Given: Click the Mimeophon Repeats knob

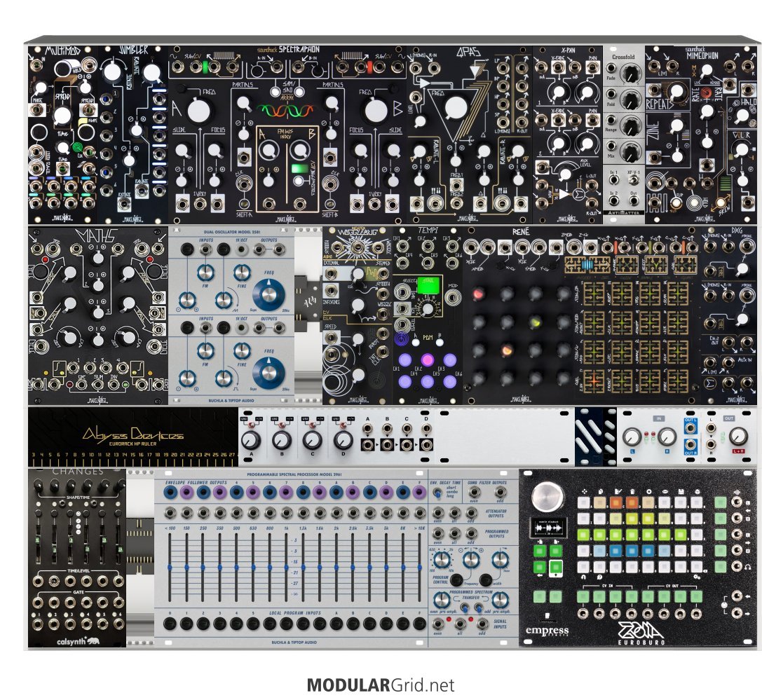Looking at the screenshot, I should click(x=676, y=92).
